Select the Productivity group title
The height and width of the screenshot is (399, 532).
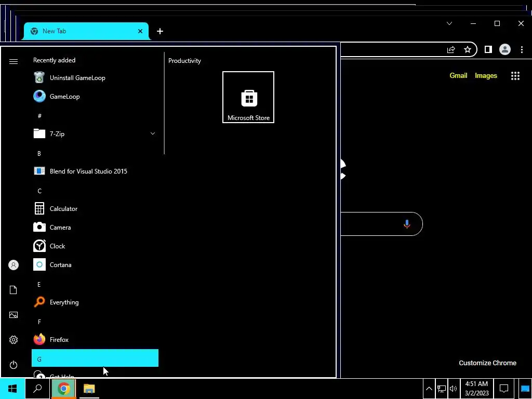pyautogui.click(x=184, y=61)
